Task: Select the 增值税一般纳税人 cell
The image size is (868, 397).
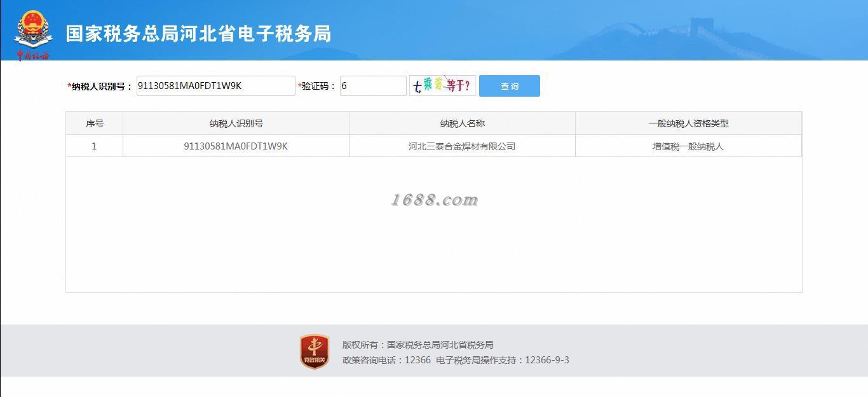Action: (x=689, y=146)
